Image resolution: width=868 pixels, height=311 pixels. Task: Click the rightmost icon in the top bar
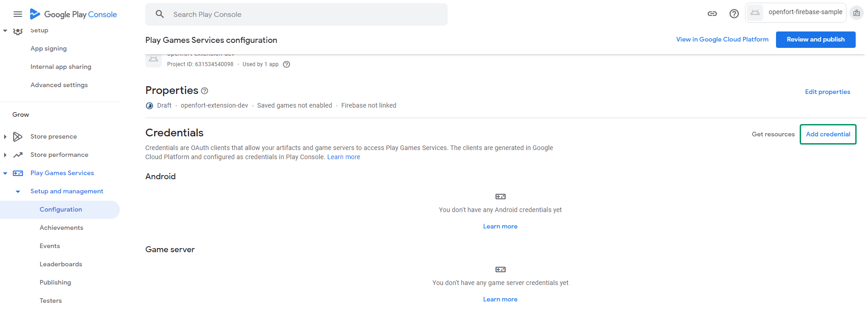[x=856, y=13]
